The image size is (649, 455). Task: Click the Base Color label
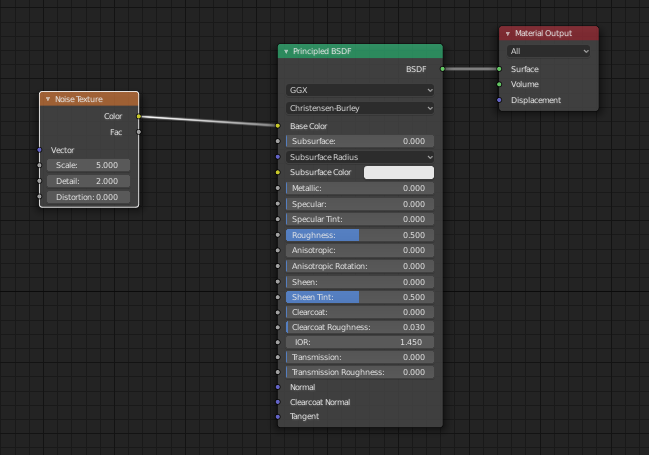pos(308,126)
